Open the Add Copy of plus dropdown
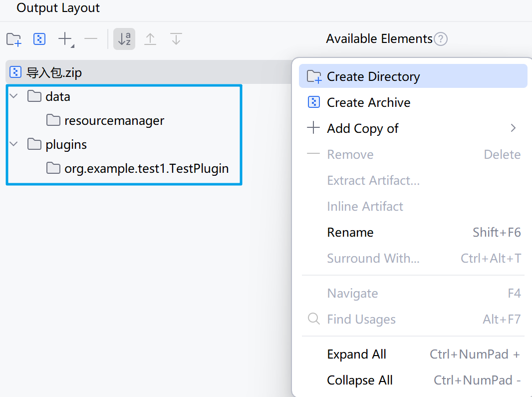Image resolution: width=532 pixels, height=397 pixels. (66, 39)
